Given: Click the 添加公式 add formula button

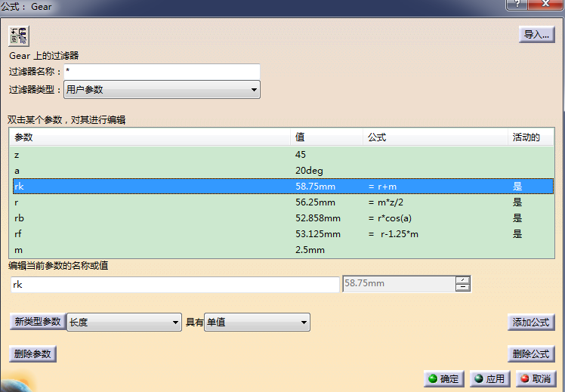Looking at the screenshot, I should point(531,323).
